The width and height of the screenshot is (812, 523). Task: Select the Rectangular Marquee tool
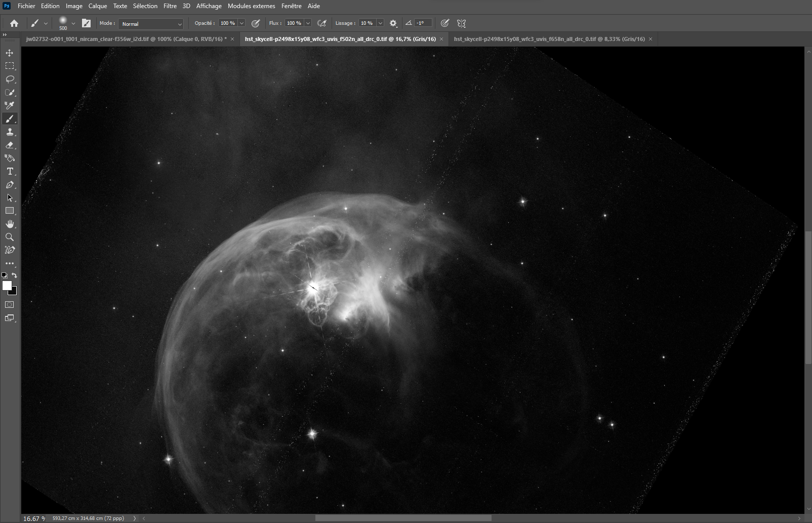[x=10, y=66]
